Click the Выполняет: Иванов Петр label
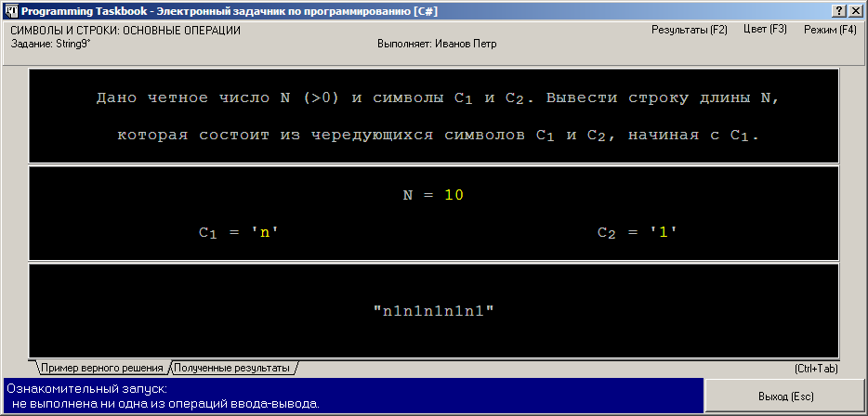The height and width of the screenshot is (416, 868). 436,44
